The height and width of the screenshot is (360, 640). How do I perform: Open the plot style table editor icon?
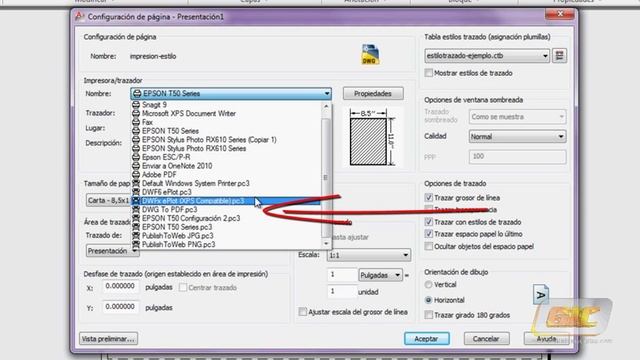(559, 56)
